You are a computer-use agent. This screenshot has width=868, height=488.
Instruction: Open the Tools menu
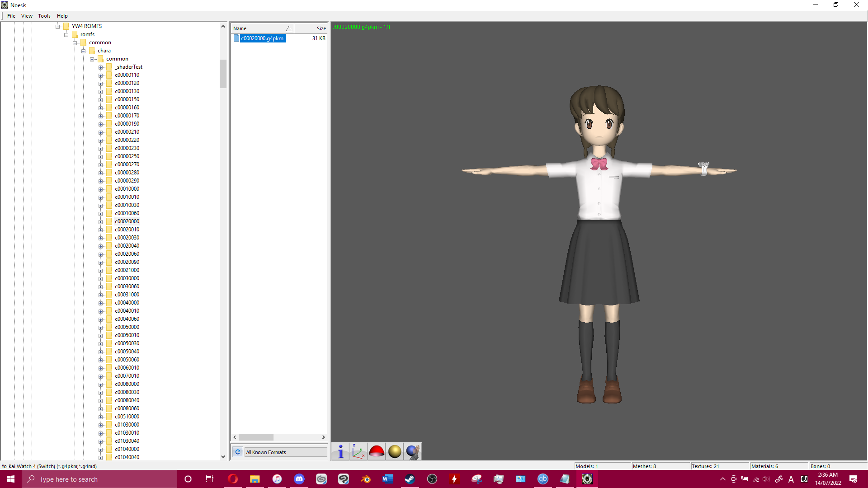coord(44,16)
